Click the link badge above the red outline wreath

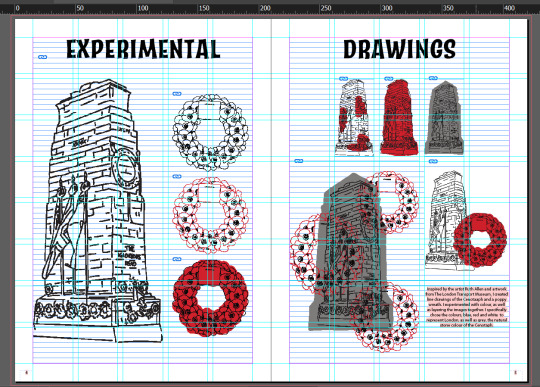click(177, 176)
